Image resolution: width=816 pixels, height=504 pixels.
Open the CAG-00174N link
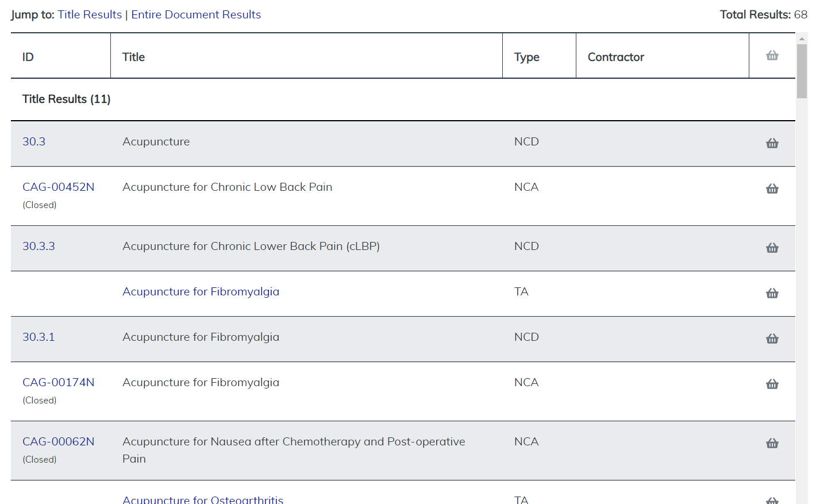click(58, 382)
